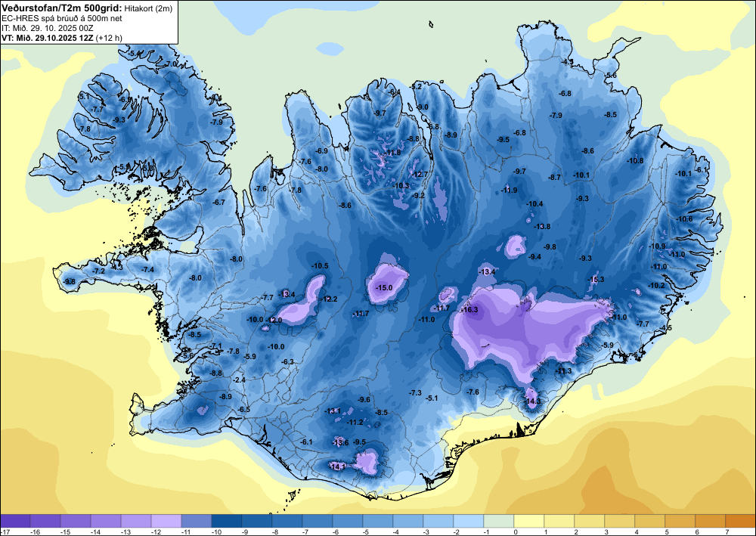
Task: Click the -7.4 temperature label
Action: pos(148,269)
